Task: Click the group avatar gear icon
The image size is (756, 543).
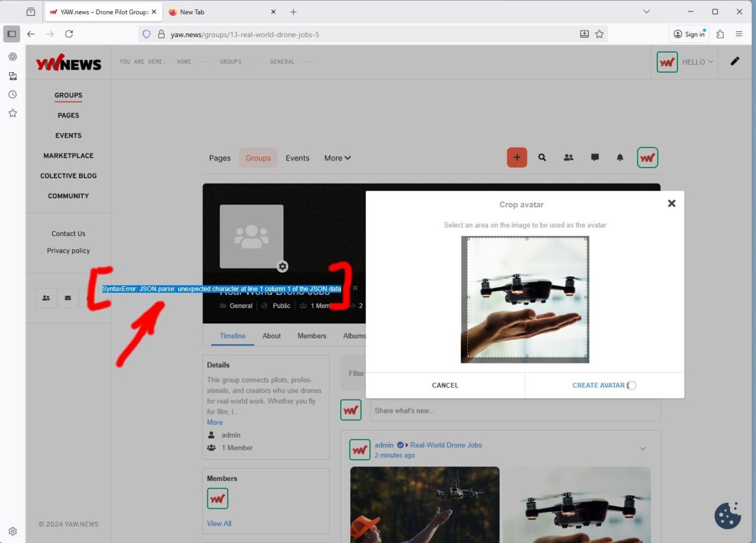Action: tap(282, 266)
